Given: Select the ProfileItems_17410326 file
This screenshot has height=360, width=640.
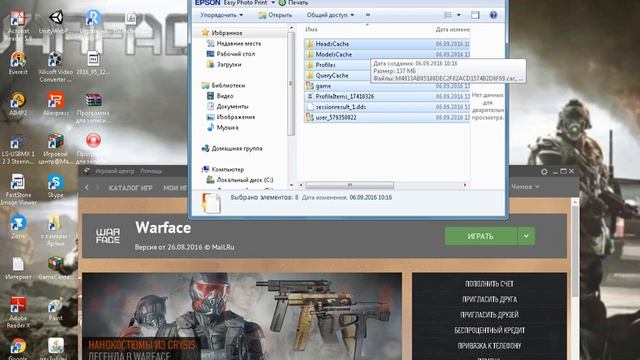Looking at the screenshot, I should [387, 96].
